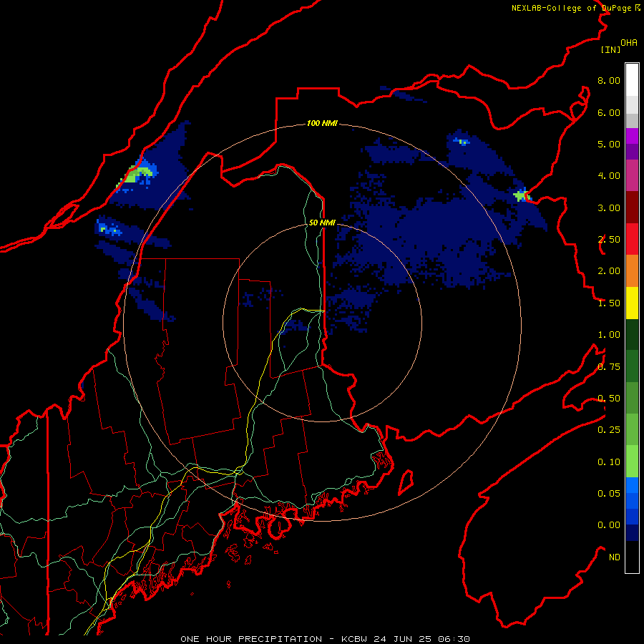Click the 4.00 legend value
Image resolution: width=644 pixels, height=644 pixels.
609,176
